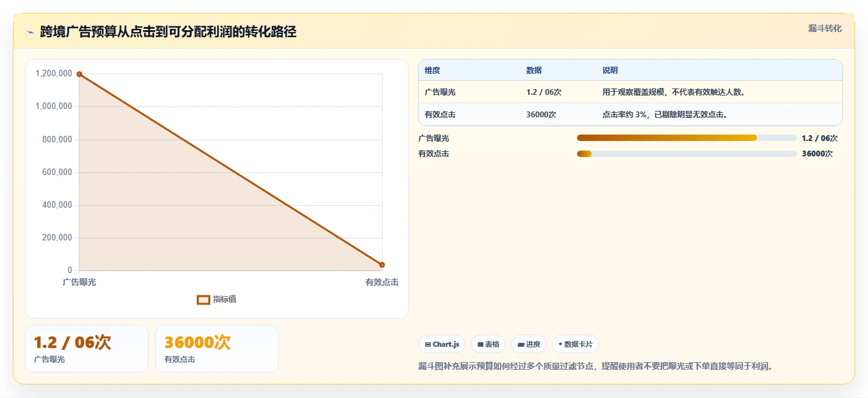
Task: Click the 36000次 value beside progress bar
Action: pyautogui.click(x=817, y=154)
